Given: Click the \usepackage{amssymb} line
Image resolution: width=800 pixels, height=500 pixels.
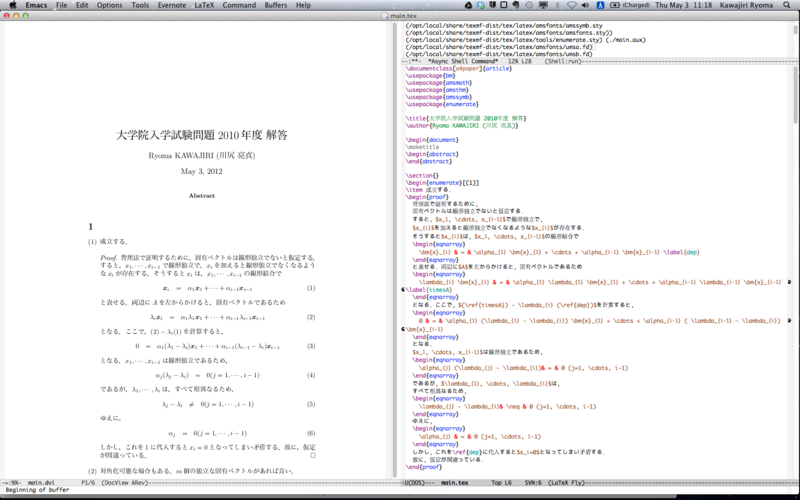Looking at the screenshot, I should (x=439, y=97).
